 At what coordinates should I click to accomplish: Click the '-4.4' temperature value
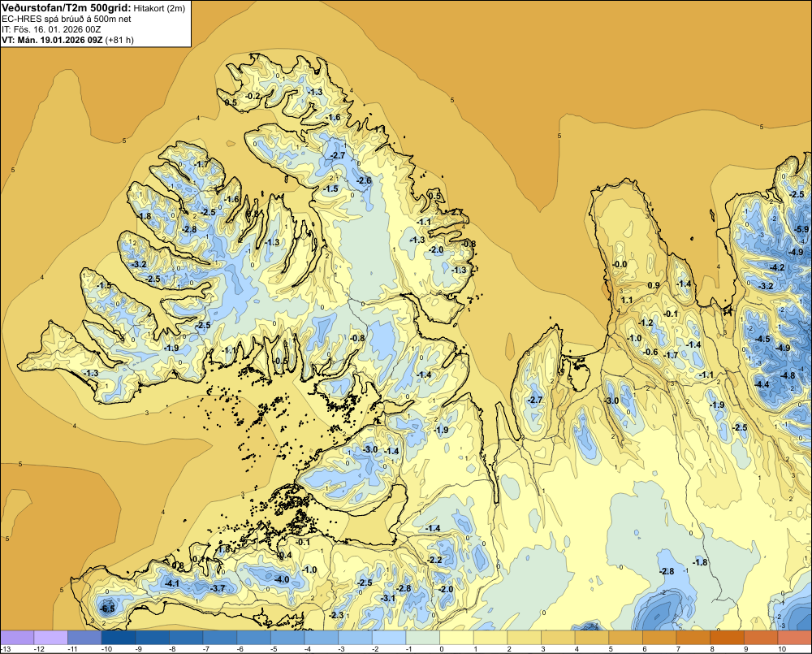[762, 384]
